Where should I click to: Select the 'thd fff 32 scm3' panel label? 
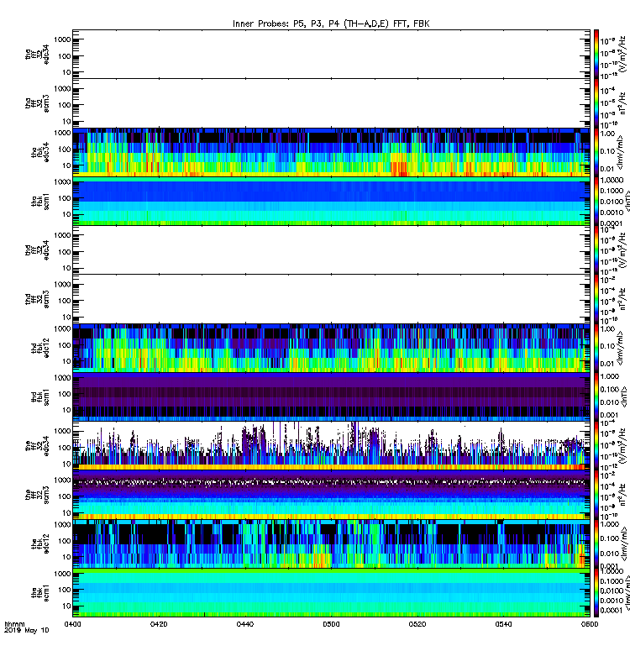[x=37, y=299]
